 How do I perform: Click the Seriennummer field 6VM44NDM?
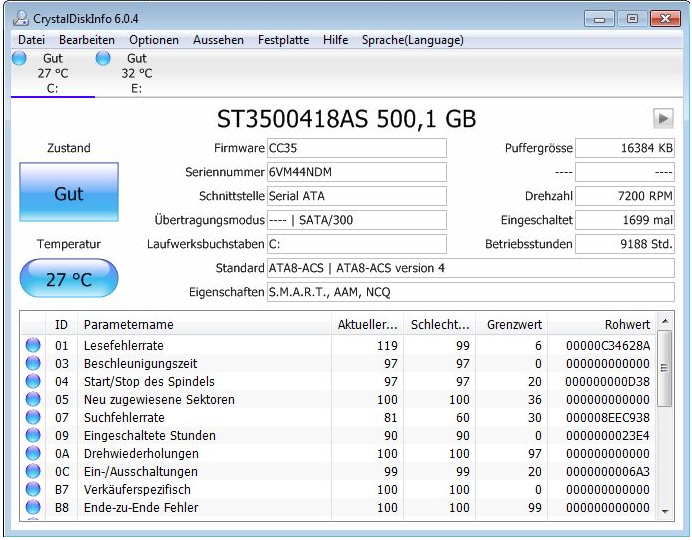click(357, 172)
